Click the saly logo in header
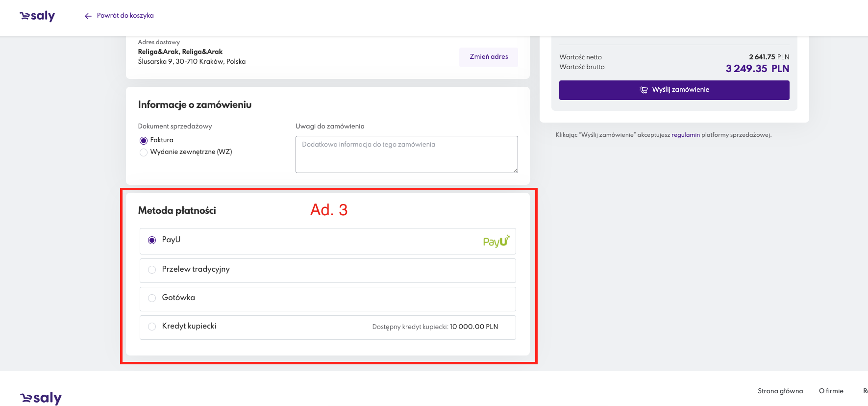Image resolution: width=868 pixels, height=406 pixels. click(x=37, y=16)
